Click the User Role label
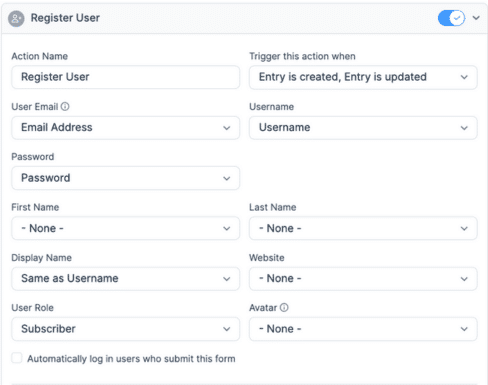 tap(33, 308)
